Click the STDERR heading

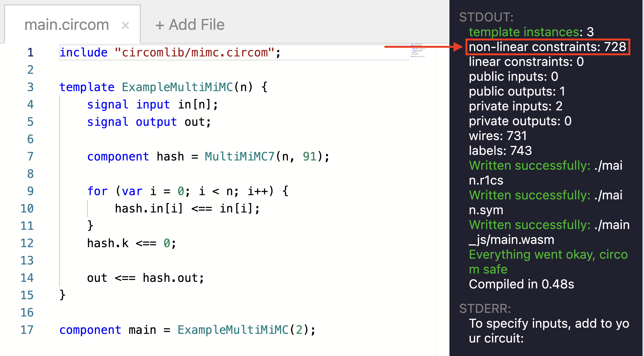pos(485,309)
